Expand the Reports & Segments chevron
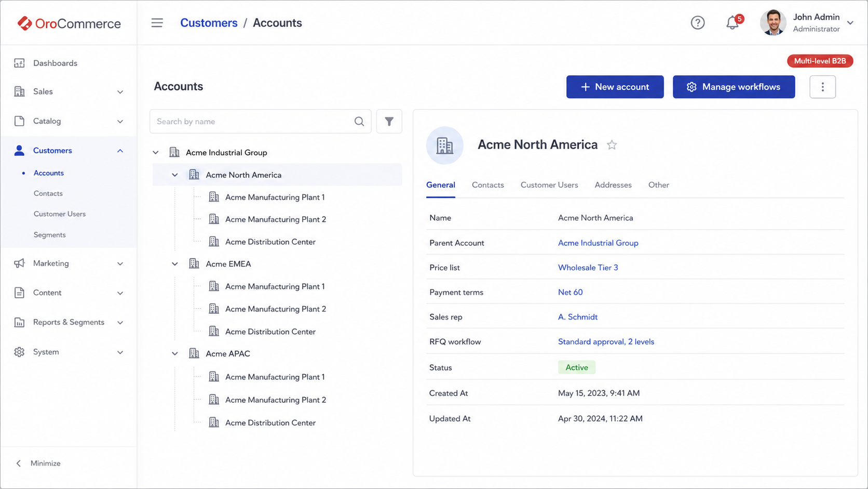The width and height of the screenshot is (868, 489). [x=120, y=323]
